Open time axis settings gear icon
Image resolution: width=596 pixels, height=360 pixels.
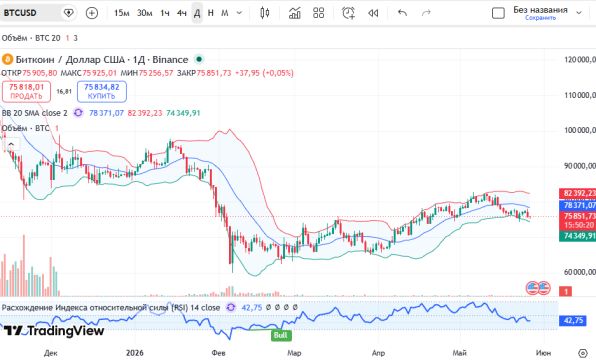[x=582, y=353]
